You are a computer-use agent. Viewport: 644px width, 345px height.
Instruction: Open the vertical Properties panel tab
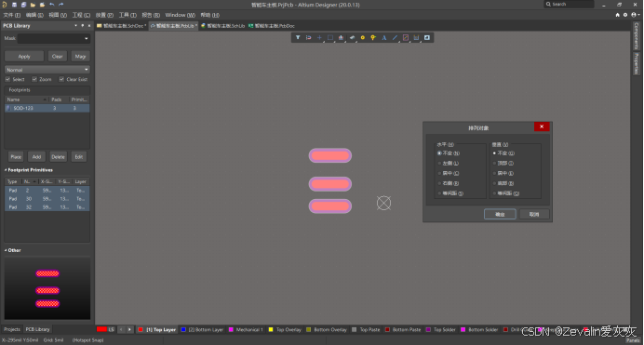point(637,63)
